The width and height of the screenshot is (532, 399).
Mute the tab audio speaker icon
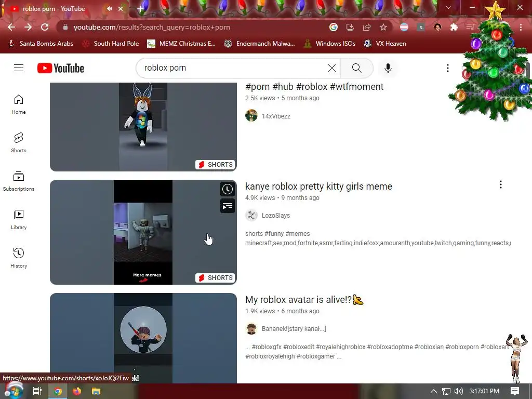pyautogui.click(x=109, y=9)
